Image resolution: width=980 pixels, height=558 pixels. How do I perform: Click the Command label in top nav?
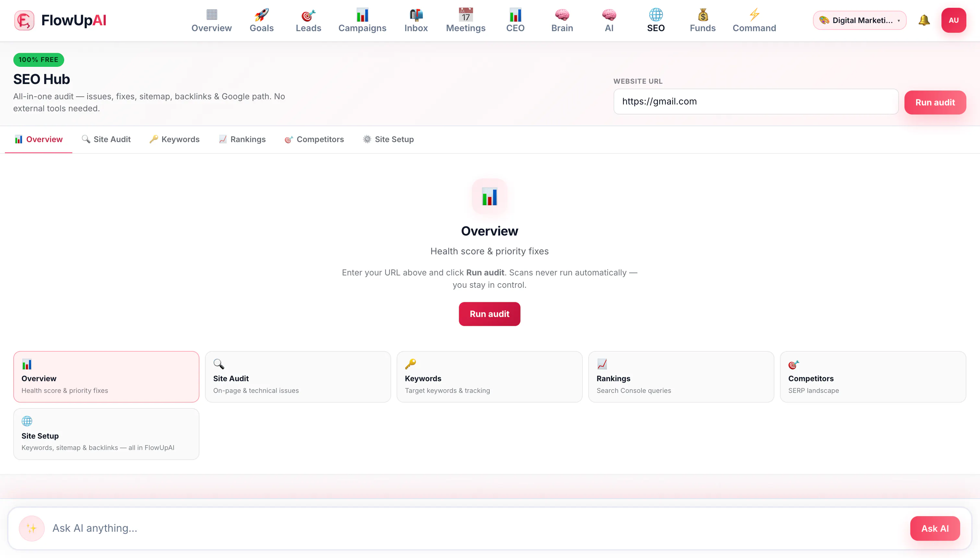tap(754, 28)
